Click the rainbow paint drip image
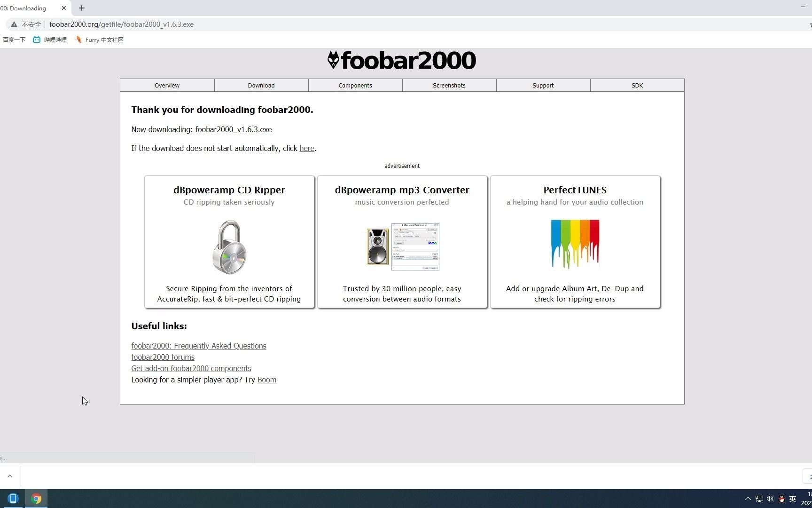 point(575,244)
